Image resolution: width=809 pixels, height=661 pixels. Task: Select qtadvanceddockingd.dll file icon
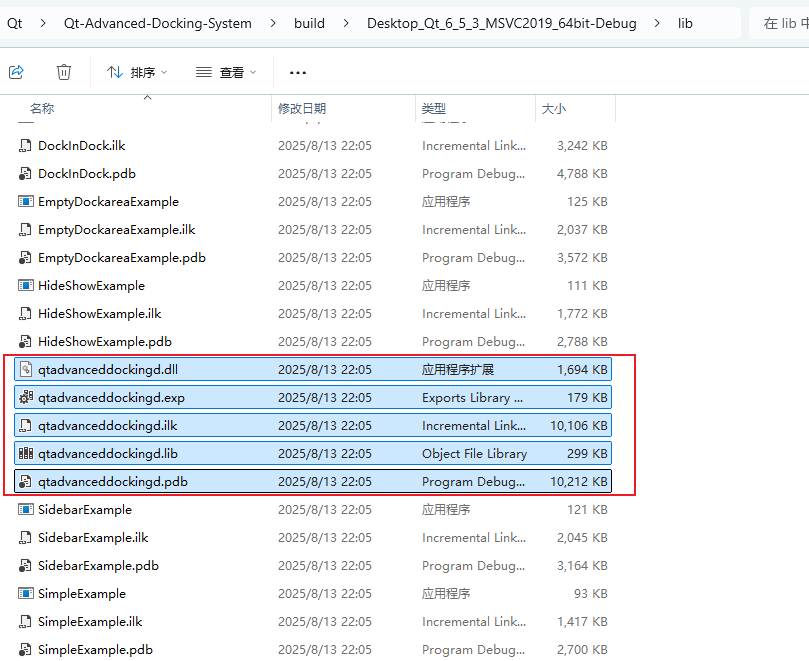25,369
